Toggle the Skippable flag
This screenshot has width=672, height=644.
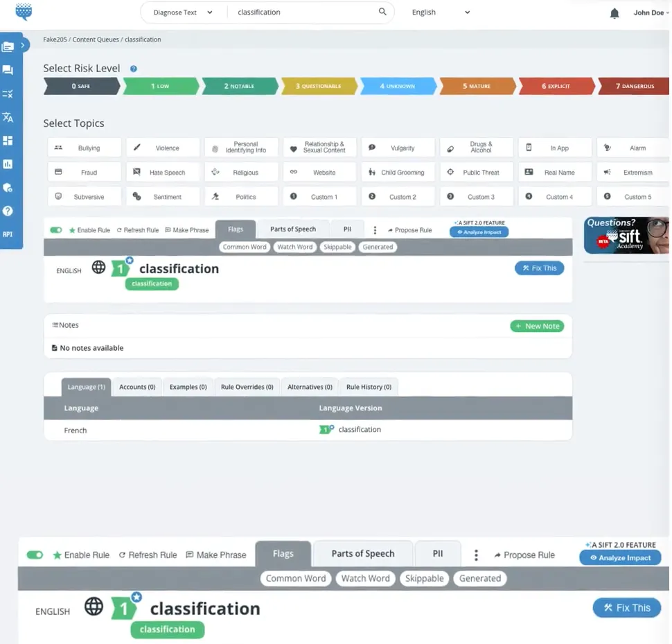point(337,247)
